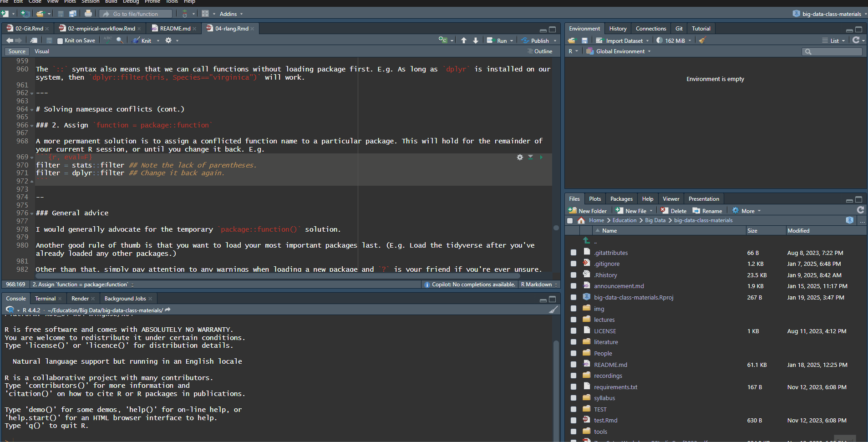Screen dimensions: 868x442
Task: Click the Open File folder icon in main toolbar
Action: tap(40, 14)
